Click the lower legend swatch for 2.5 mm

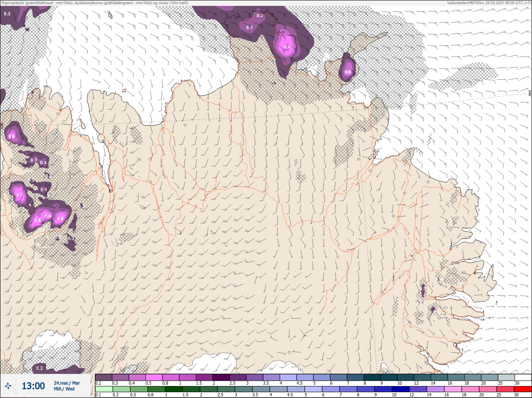pyautogui.click(x=226, y=389)
